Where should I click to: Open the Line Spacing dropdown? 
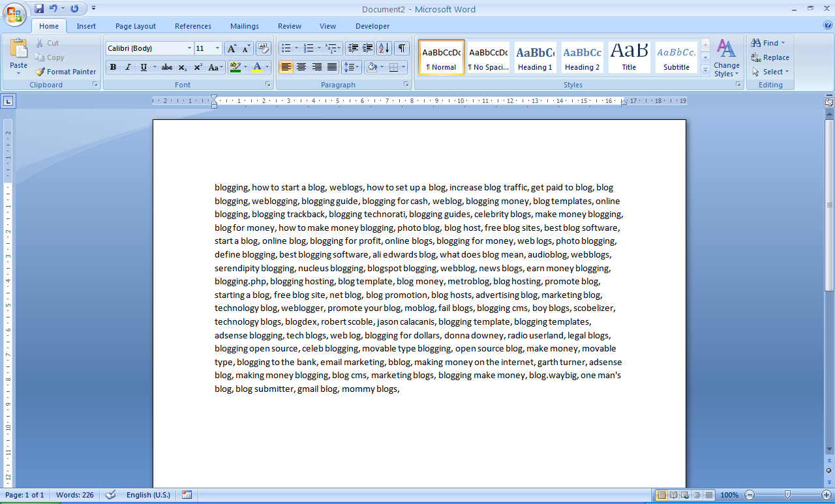(350, 67)
